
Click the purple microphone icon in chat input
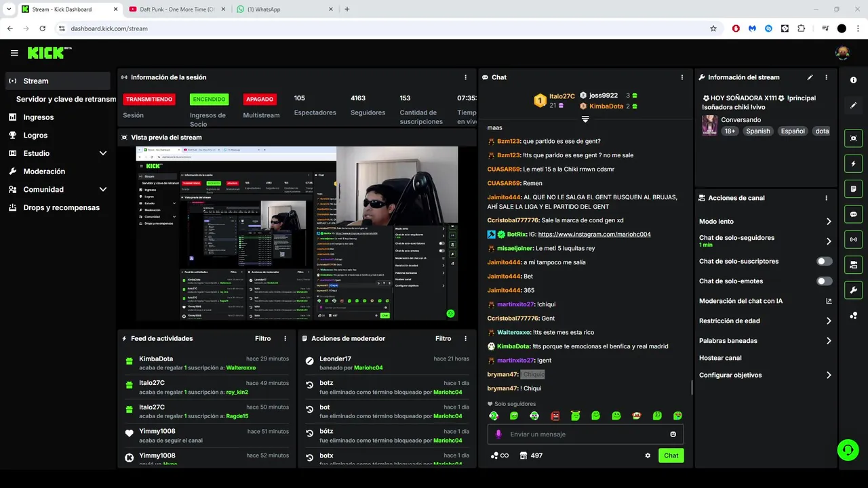pyautogui.click(x=498, y=434)
